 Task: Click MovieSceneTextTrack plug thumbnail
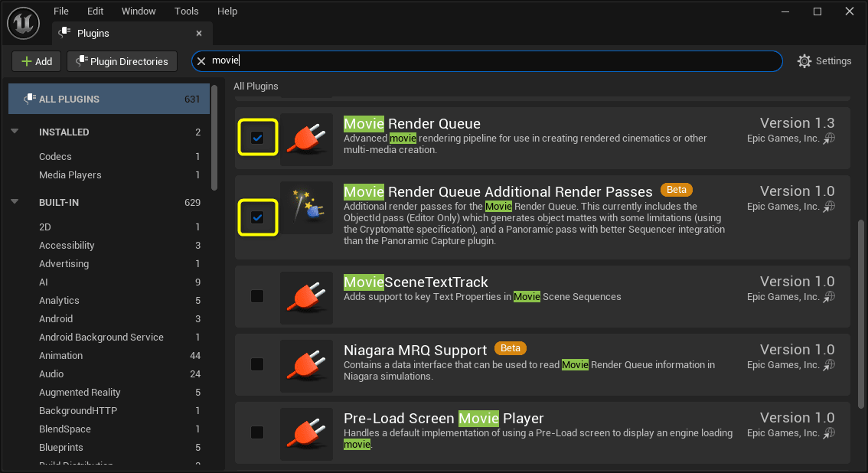[306, 298]
